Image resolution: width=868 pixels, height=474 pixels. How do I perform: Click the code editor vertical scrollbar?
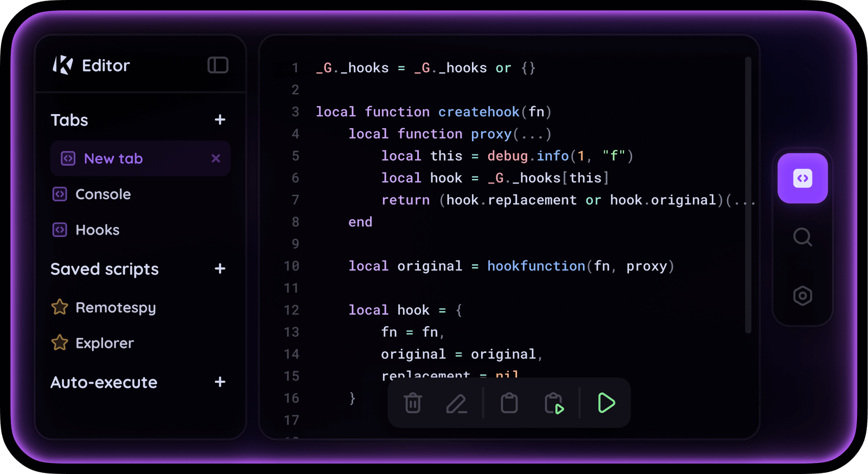pyautogui.click(x=748, y=195)
